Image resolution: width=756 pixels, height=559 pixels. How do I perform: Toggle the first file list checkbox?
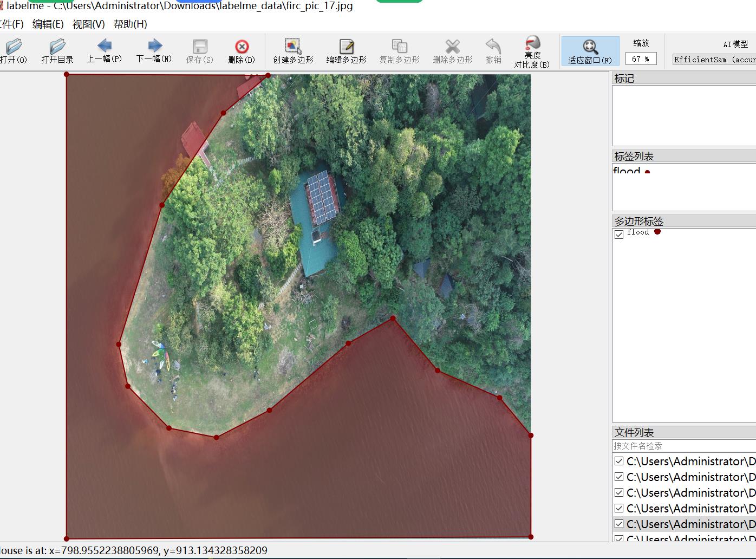pos(619,461)
